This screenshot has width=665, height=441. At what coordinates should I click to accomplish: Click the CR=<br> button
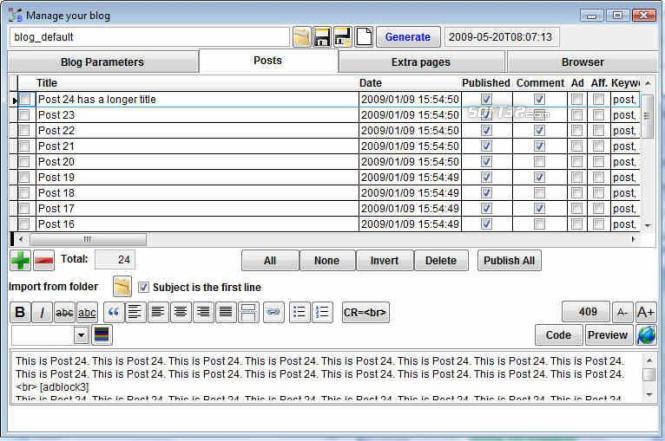pos(366,313)
